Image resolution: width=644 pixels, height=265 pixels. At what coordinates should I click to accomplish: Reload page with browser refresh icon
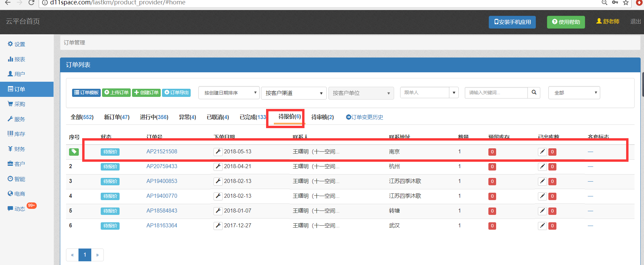(x=31, y=3)
